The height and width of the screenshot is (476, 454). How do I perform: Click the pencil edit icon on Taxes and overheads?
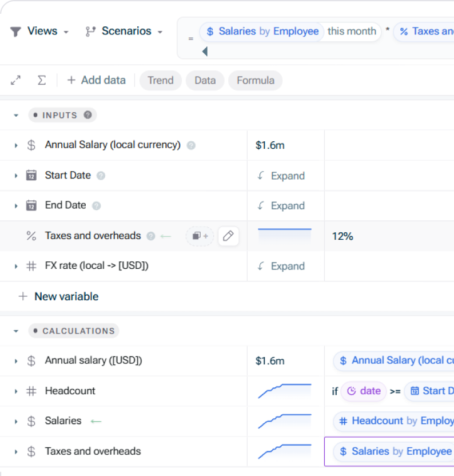(x=228, y=236)
